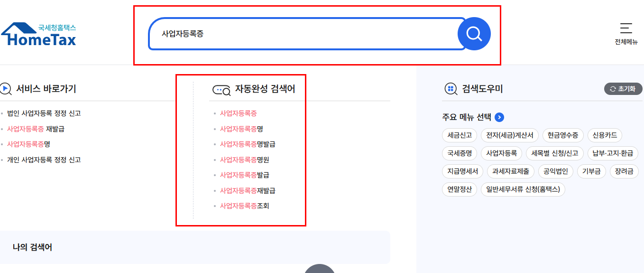This screenshot has height=273, width=644.
Task: Click the search input containing 사업자등록증
Action: pyautogui.click(x=307, y=34)
